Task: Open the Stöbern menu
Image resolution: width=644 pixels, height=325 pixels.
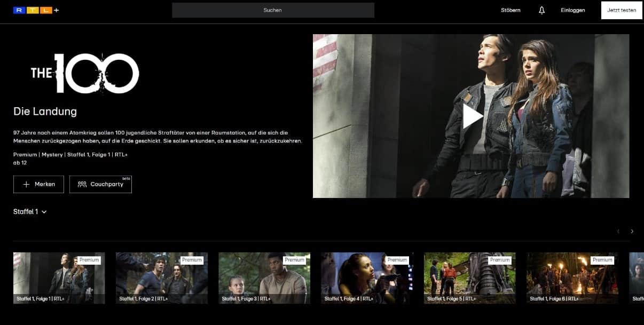Action: pyautogui.click(x=511, y=10)
